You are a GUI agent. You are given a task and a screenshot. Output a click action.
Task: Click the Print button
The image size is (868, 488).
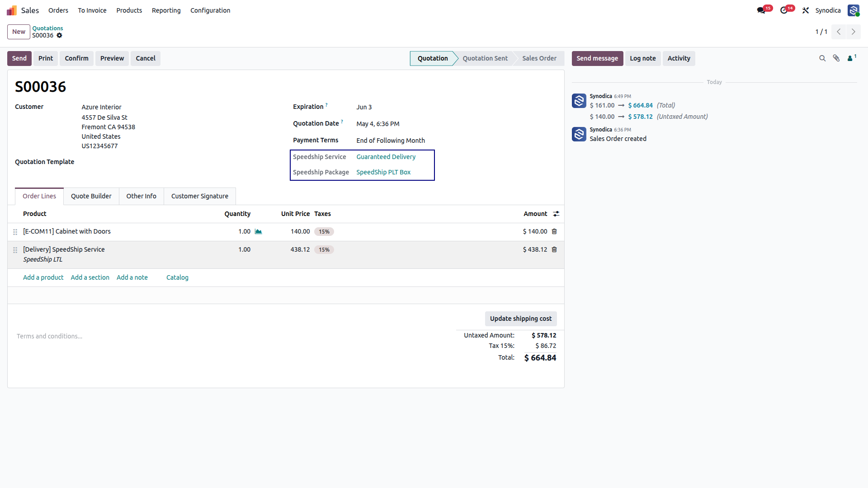tap(46, 58)
